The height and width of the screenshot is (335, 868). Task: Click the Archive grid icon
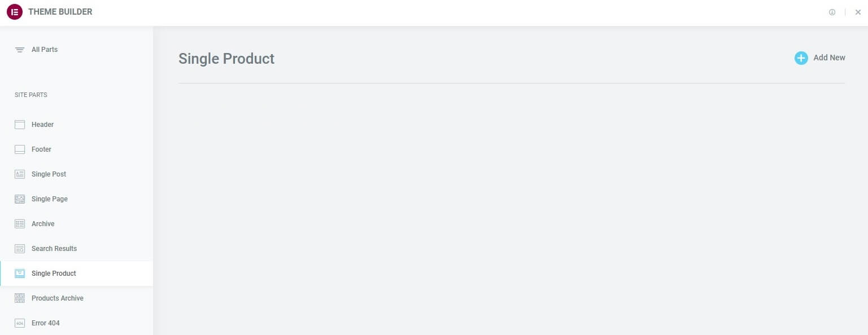click(x=20, y=224)
